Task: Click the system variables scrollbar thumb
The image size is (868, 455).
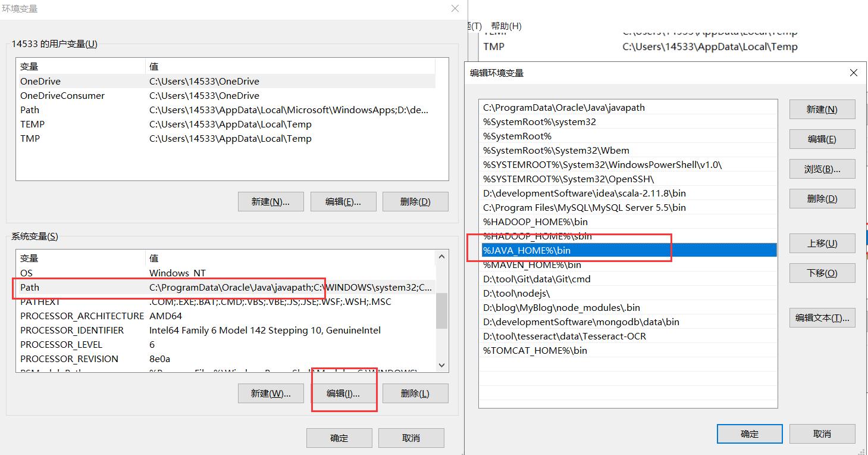Action: 442,310
